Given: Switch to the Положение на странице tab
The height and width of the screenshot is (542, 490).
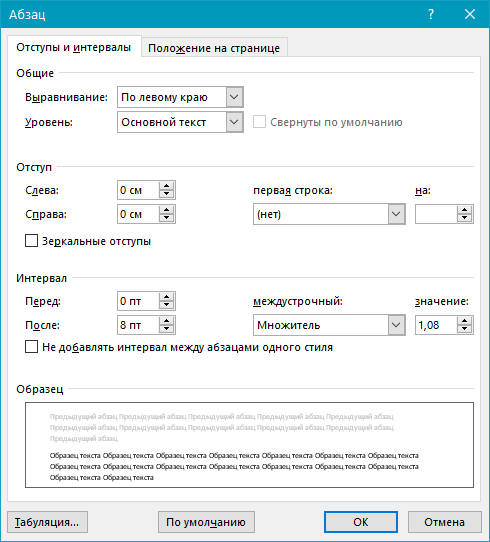Looking at the screenshot, I should (x=214, y=48).
